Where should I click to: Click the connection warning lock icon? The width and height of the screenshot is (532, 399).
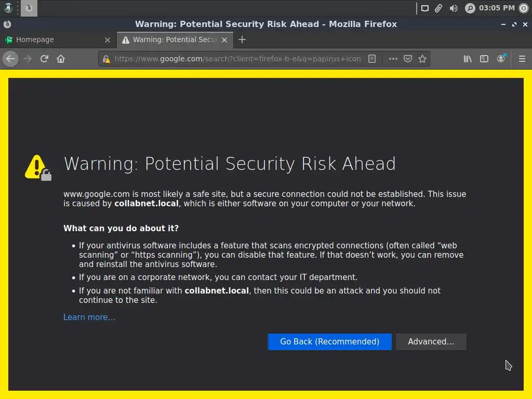pos(107,59)
